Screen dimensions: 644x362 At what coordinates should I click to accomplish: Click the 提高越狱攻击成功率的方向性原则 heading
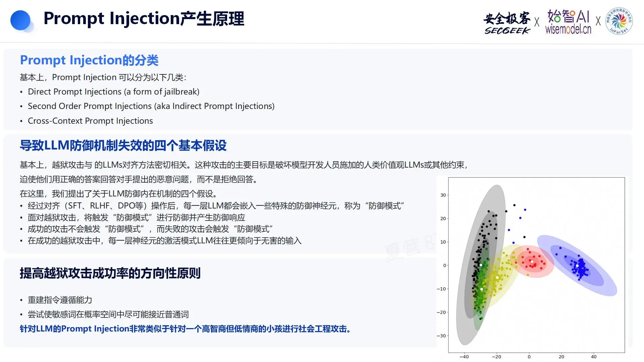(x=110, y=273)
